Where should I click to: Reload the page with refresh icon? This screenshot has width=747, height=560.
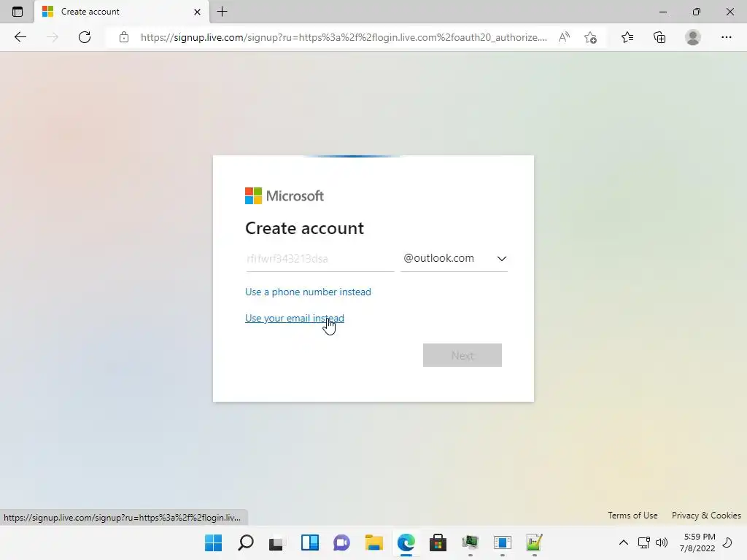coord(85,37)
